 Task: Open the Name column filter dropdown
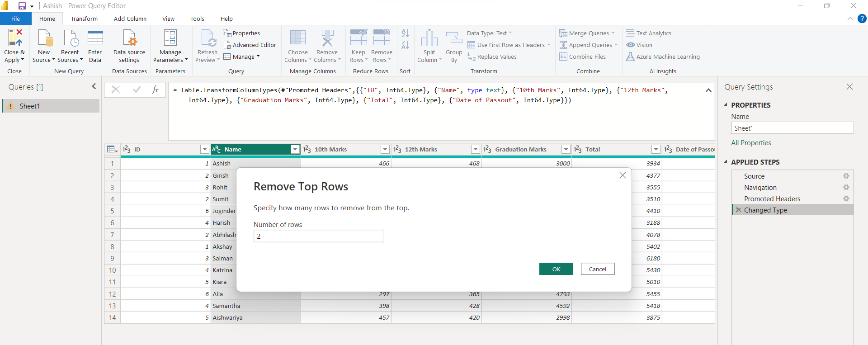(x=295, y=149)
